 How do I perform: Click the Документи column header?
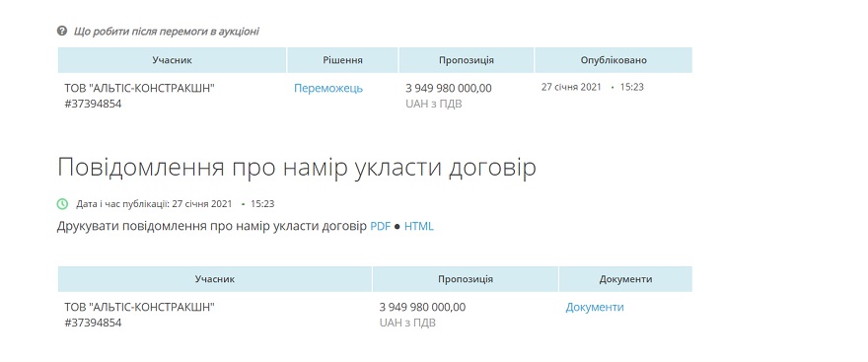[625, 279]
